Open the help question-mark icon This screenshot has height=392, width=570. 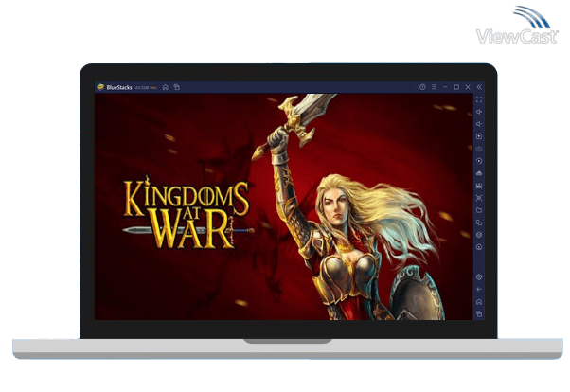[422, 87]
